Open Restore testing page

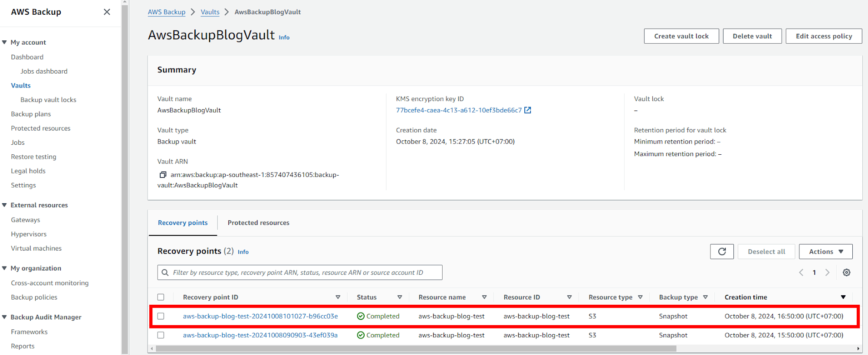tap(33, 157)
